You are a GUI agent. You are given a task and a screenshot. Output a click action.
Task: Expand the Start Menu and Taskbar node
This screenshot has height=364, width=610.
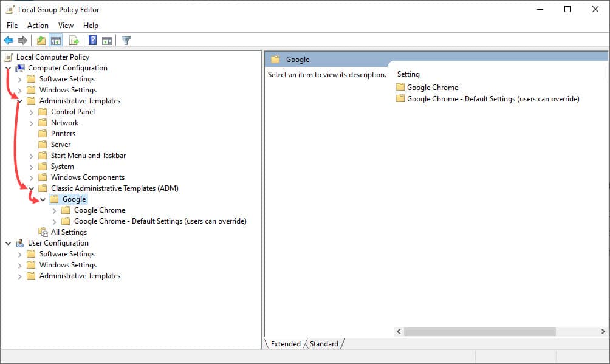coord(32,156)
